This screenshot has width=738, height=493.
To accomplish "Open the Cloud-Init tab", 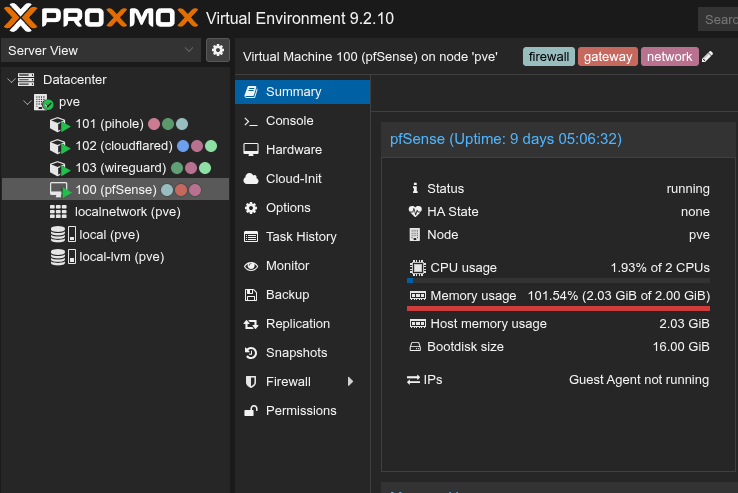I will coord(302,179).
